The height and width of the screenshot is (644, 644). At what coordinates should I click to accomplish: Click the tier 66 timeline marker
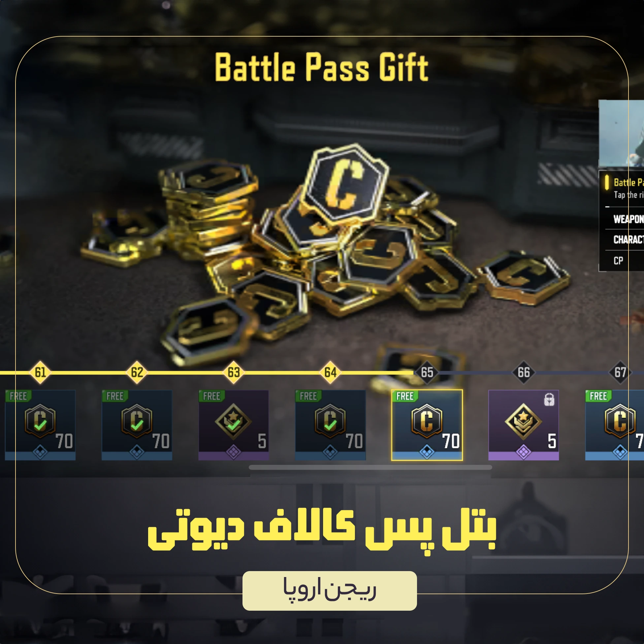coord(524,372)
